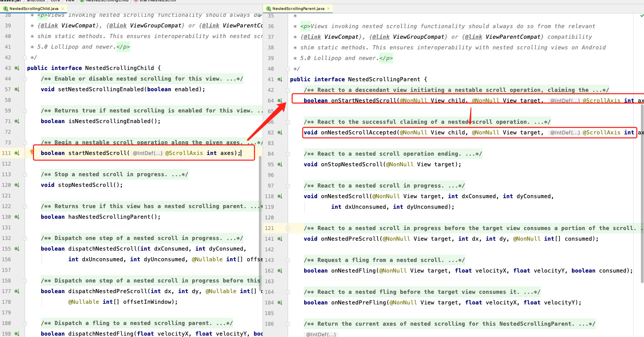Image resolution: width=644 pixels, height=337 pixels.
Task: Click the implementation icon for onStartNestedScroll
Action: [x=279, y=100]
